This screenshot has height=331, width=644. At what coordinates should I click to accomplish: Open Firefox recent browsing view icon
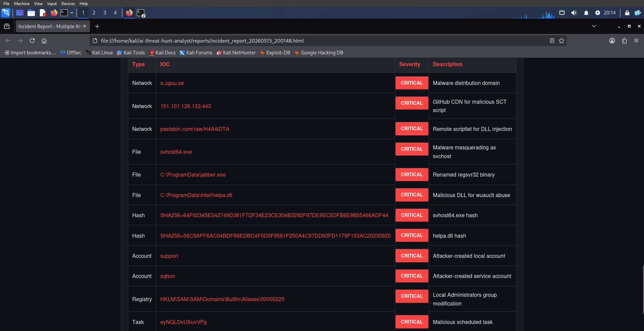pyautogui.click(x=7, y=26)
